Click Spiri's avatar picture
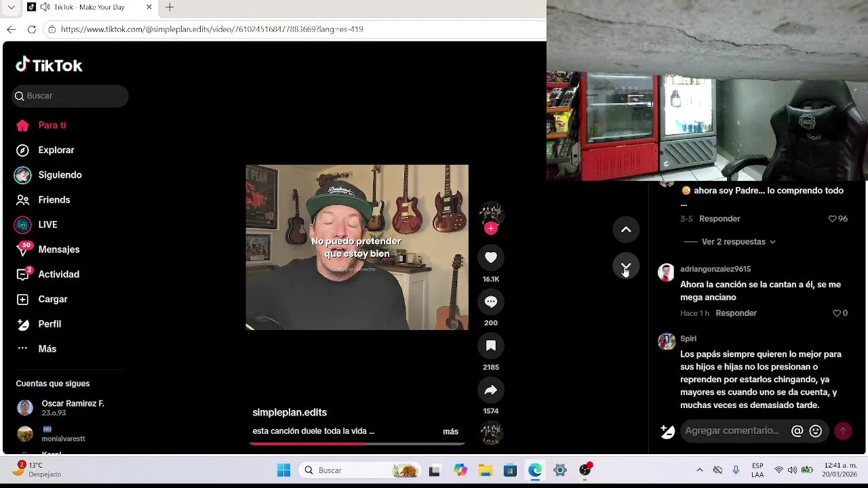 coord(667,341)
